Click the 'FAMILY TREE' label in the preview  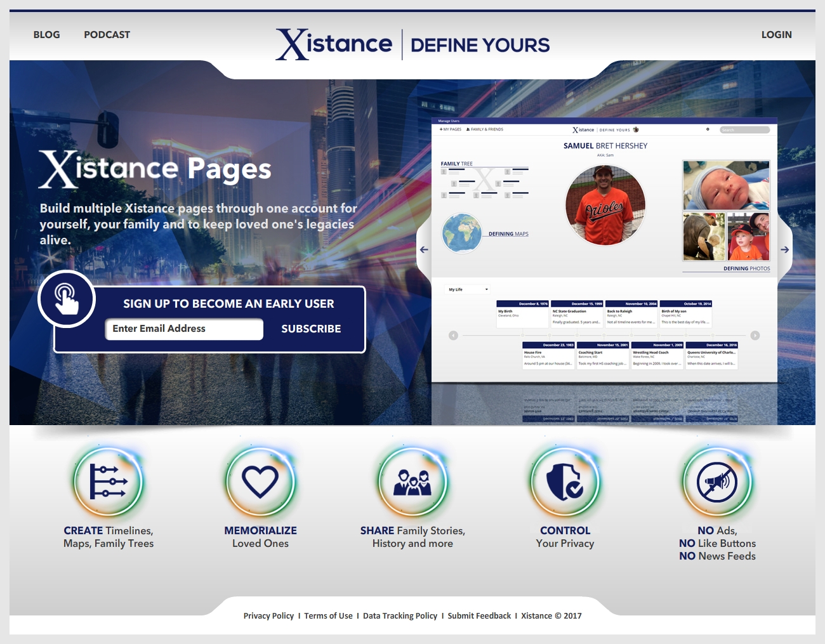(457, 164)
